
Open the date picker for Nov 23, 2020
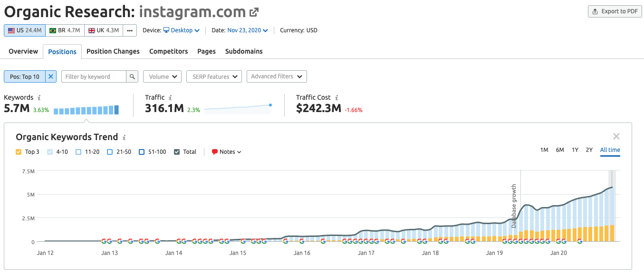coord(247,30)
